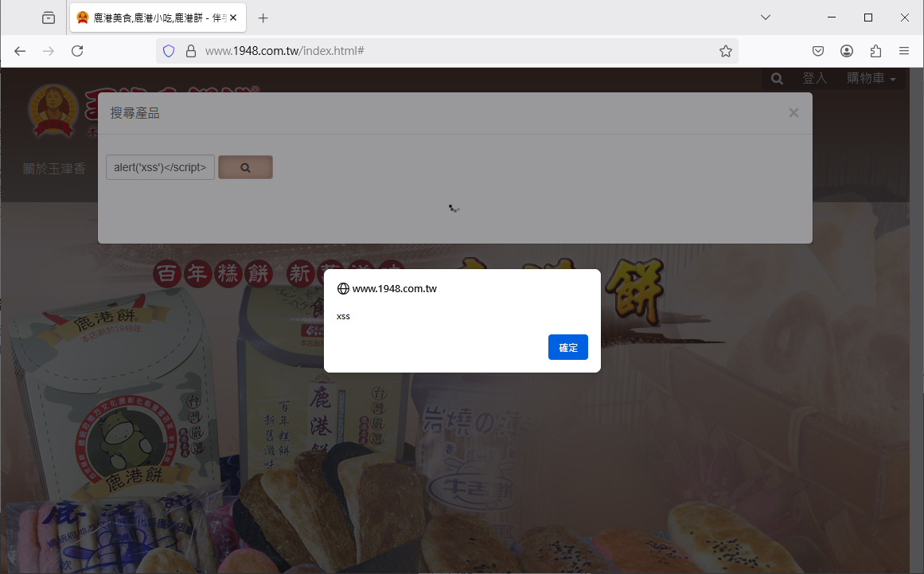Screen dimensions: 924x574
Task: Bookmark this page with star icon
Action: [x=725, y=51]
